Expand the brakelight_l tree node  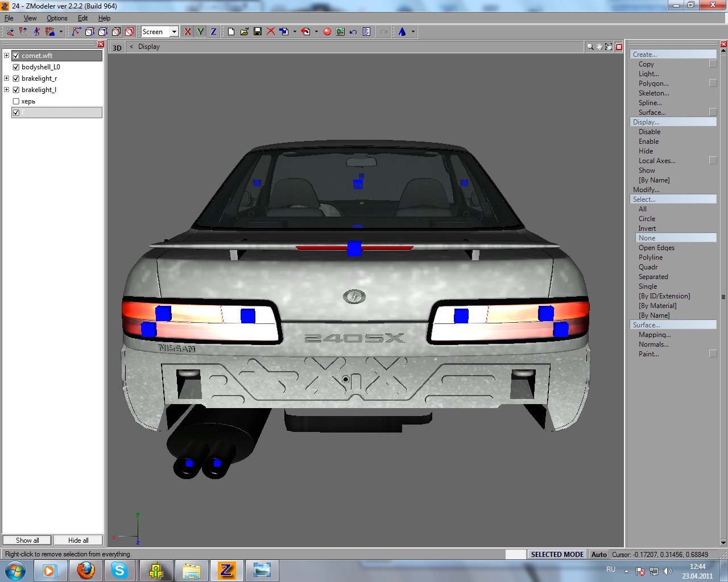coord(6,90)
